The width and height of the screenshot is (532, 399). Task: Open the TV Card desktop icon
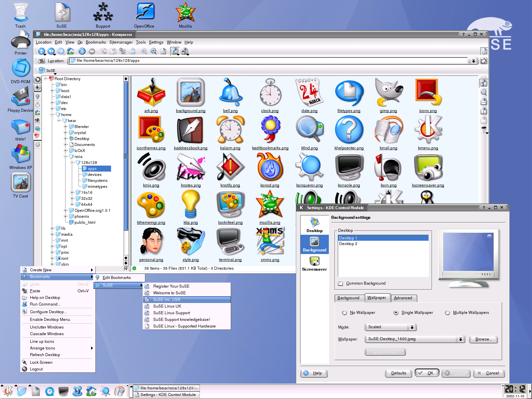click(20, 185)
